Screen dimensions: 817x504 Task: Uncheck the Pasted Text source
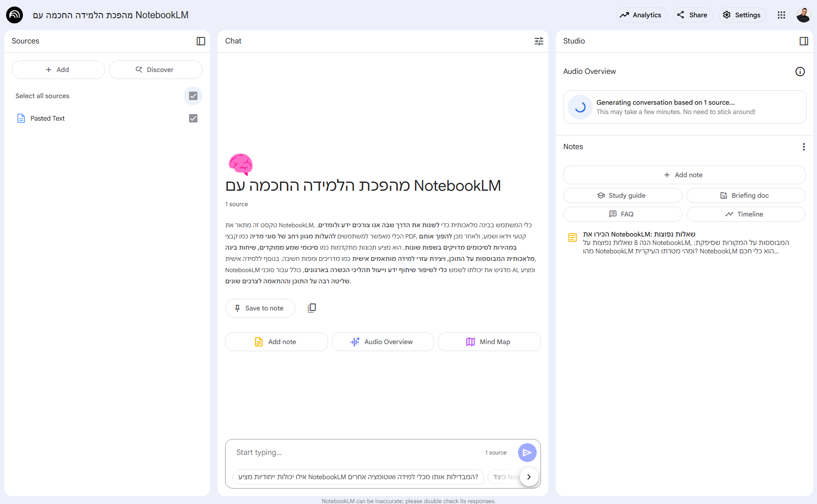[193, 118]
